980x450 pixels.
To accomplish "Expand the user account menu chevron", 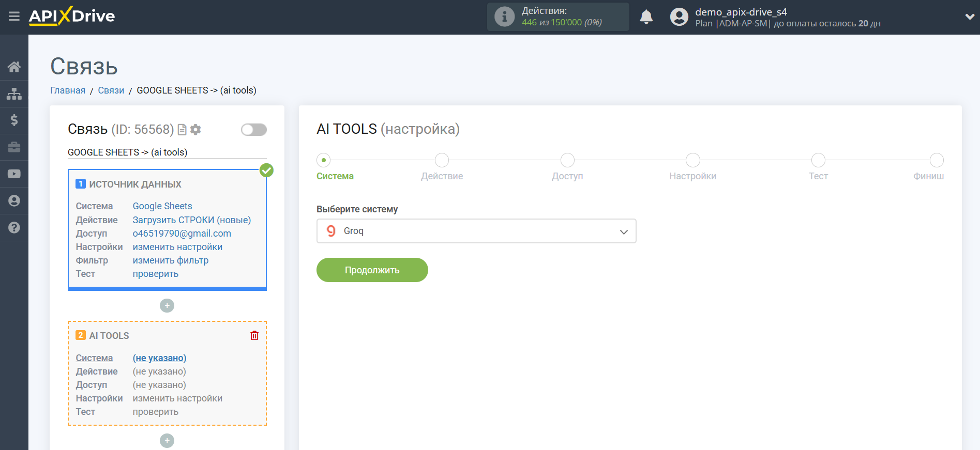I will point(970,17).
